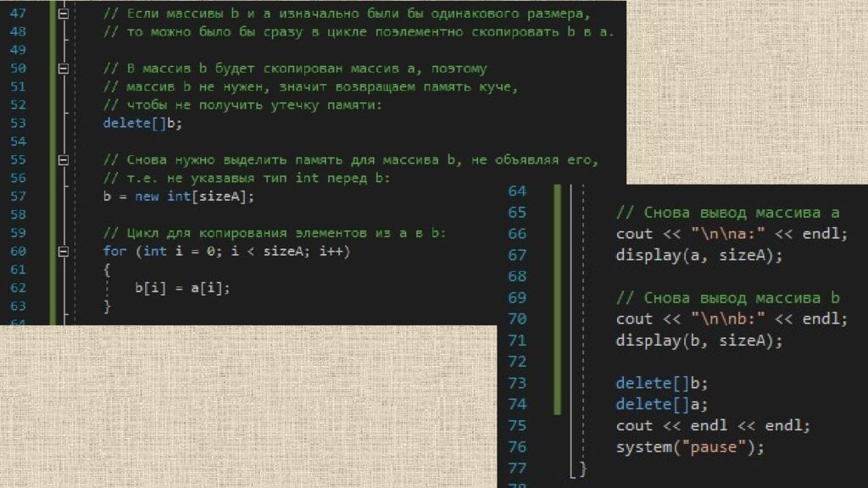Viewport: 868px width, 488px height.
Task: Click the 'cout << "\n\na:" << endl;' line
Action: coord(732,234)
